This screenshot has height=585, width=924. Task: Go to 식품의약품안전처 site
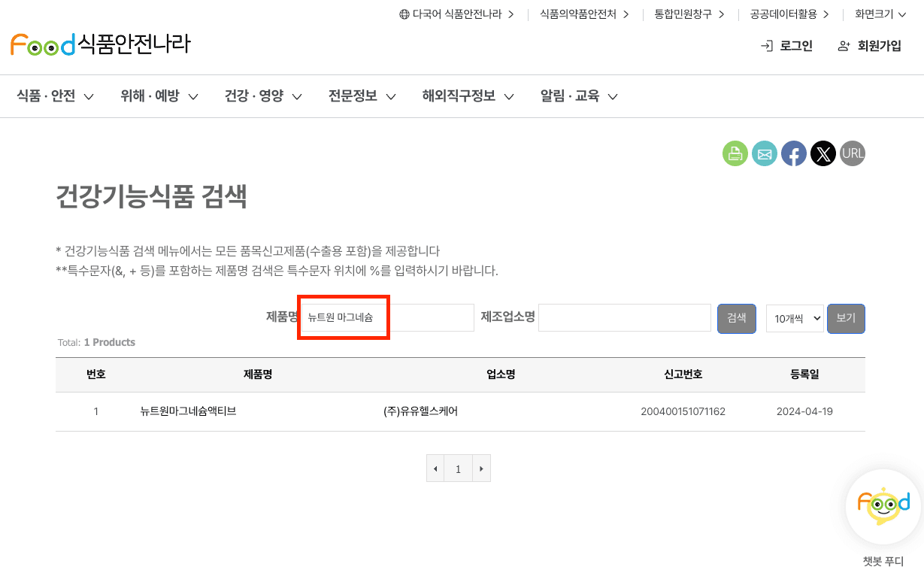click(x=585, y=14)
